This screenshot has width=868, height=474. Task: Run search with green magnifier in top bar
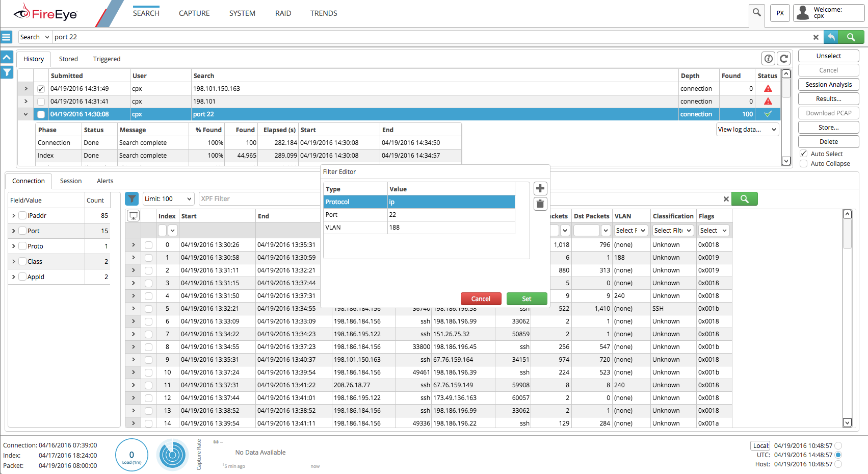pos(851,37)
